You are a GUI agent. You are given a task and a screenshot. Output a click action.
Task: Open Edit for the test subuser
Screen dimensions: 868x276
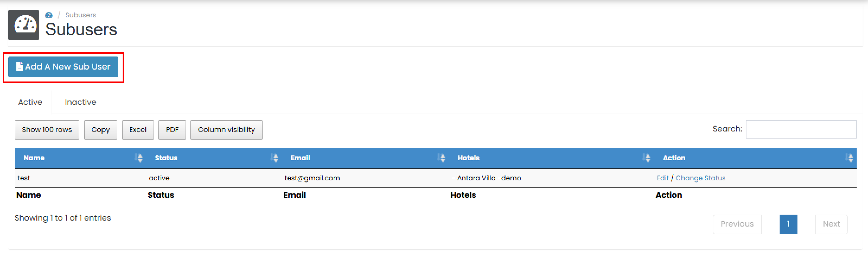pyautogui.click(x=662, y=178)
